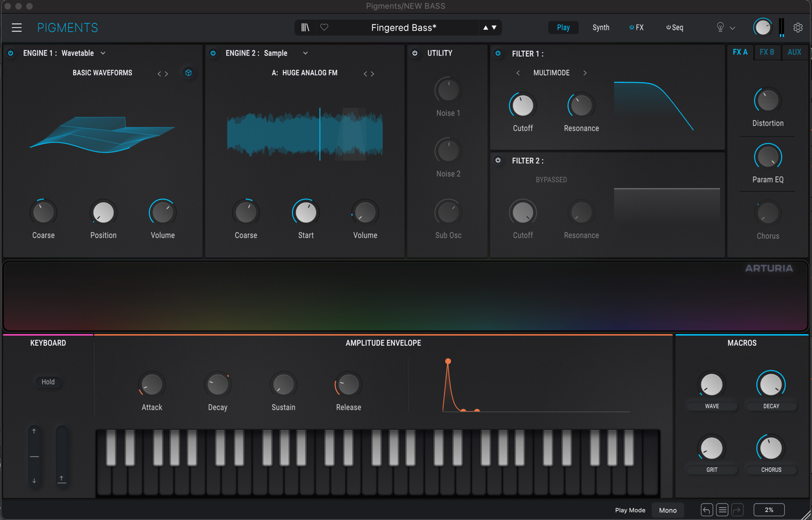Expand the chevron beside the lightbulb
This screenshot has height=520, width=812.
(733, 28)
